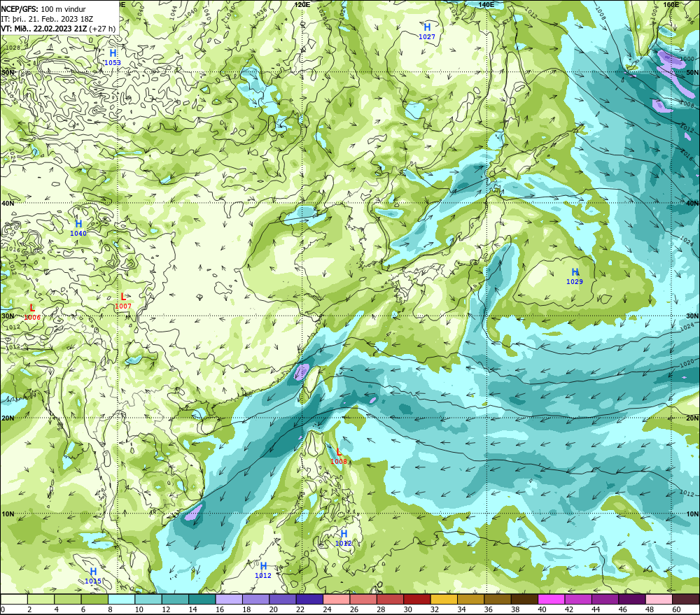The width and height of the screenshot is (700, 615).
Task: Click the low-pressure L marker labeled 1007
Action: coord(123,297)
